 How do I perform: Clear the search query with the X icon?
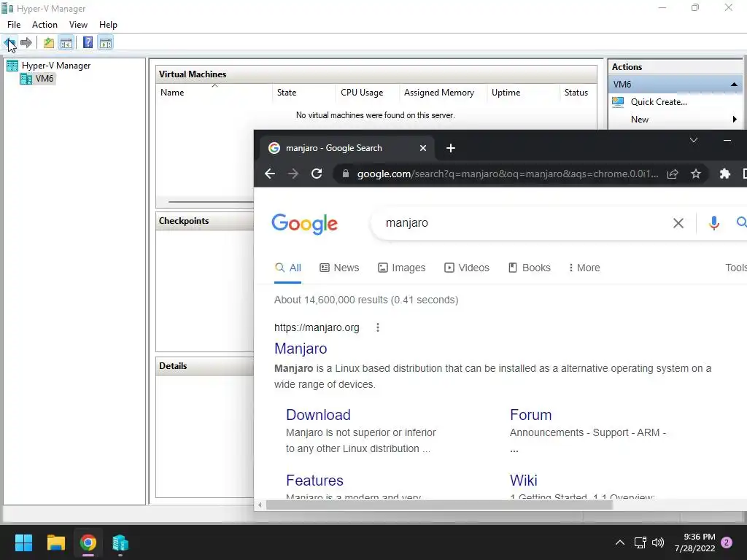point(678,223)
